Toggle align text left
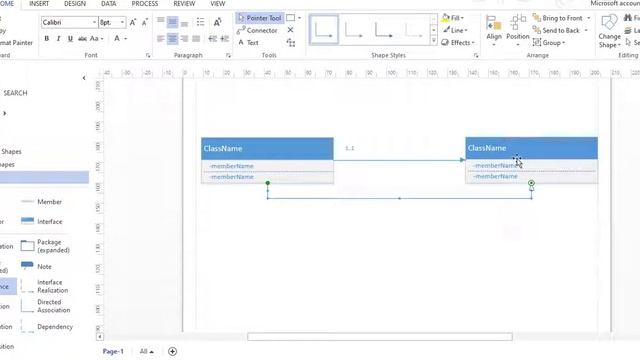Screen dimensions: 640x360 (161, 39)
